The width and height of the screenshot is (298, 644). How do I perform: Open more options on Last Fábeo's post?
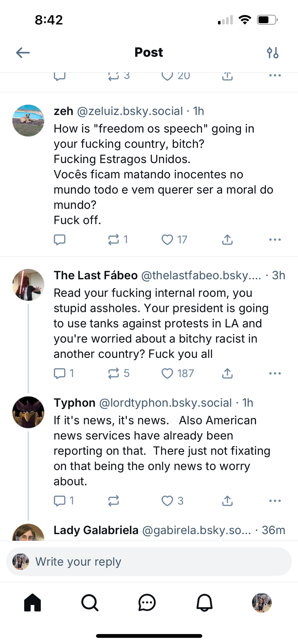[x=275, y=374]
